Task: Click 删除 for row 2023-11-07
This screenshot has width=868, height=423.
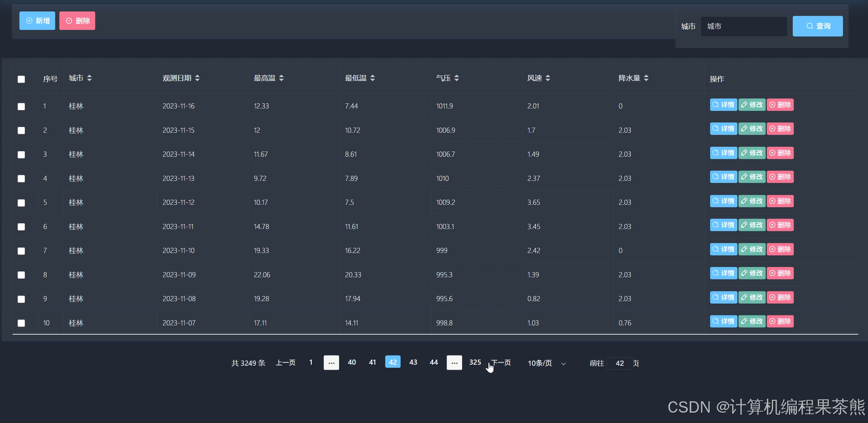Action: coord(780,321)
